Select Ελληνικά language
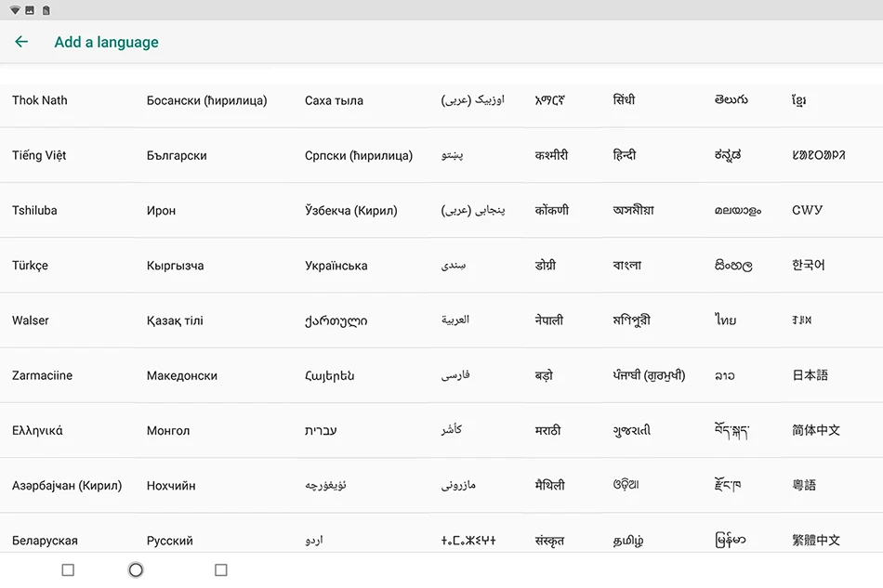 (37, 430)
